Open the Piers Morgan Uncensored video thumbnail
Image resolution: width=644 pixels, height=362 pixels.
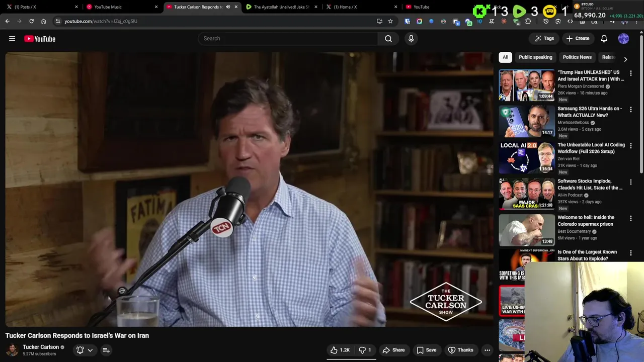pos(527,85)
